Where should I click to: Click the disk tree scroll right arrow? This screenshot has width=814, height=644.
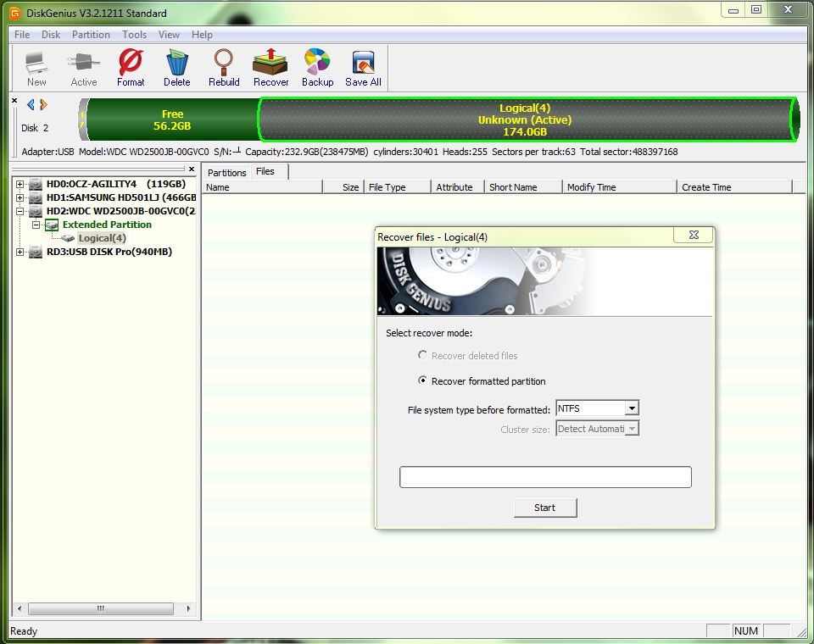pos(188,608)
